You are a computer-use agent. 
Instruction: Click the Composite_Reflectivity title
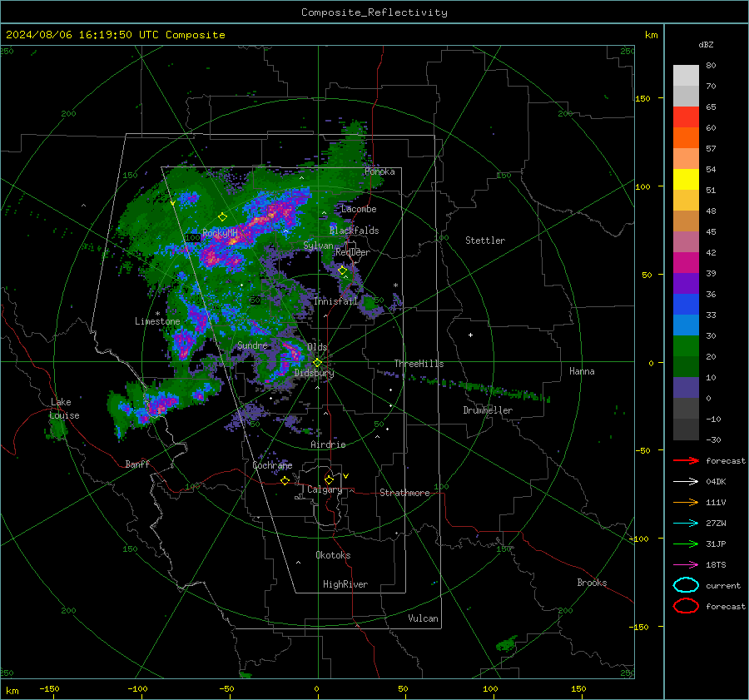point(374,12)
